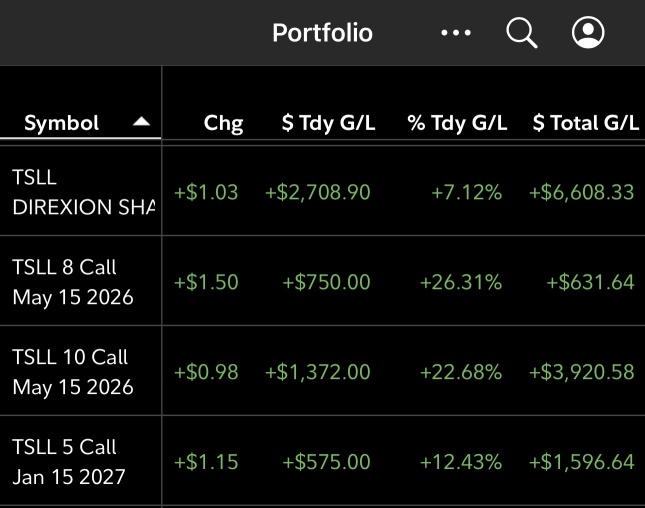Select TSLL today's gain +$2,708.90
This screenshot has height=508, width=645.
[318, 193]
